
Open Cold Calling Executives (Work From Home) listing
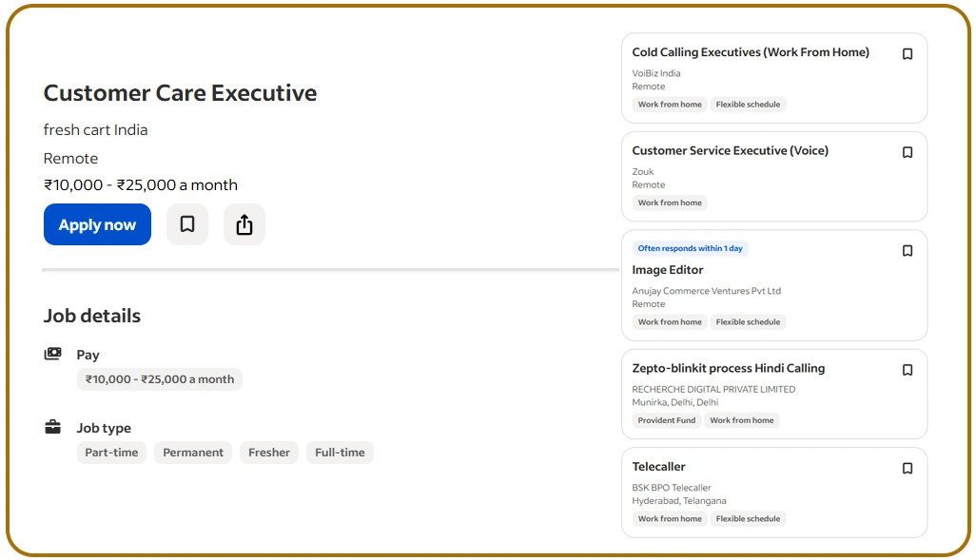[751, 52]
